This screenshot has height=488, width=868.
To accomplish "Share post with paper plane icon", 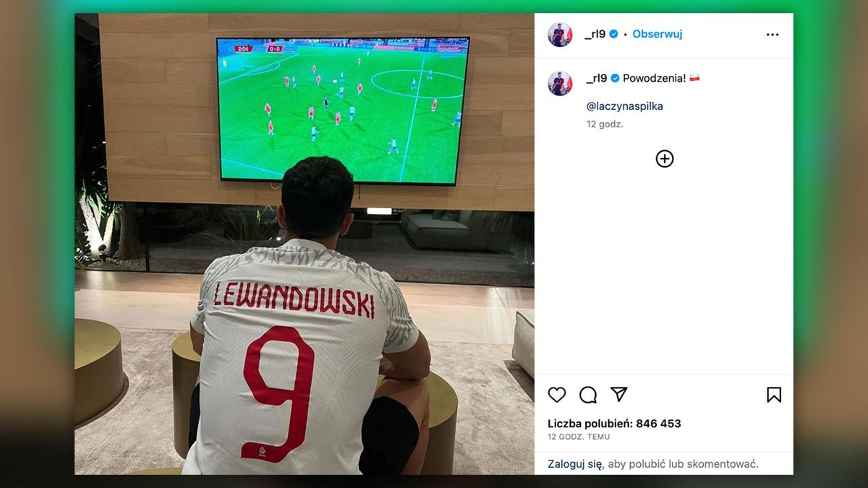I will click(618, 394).
